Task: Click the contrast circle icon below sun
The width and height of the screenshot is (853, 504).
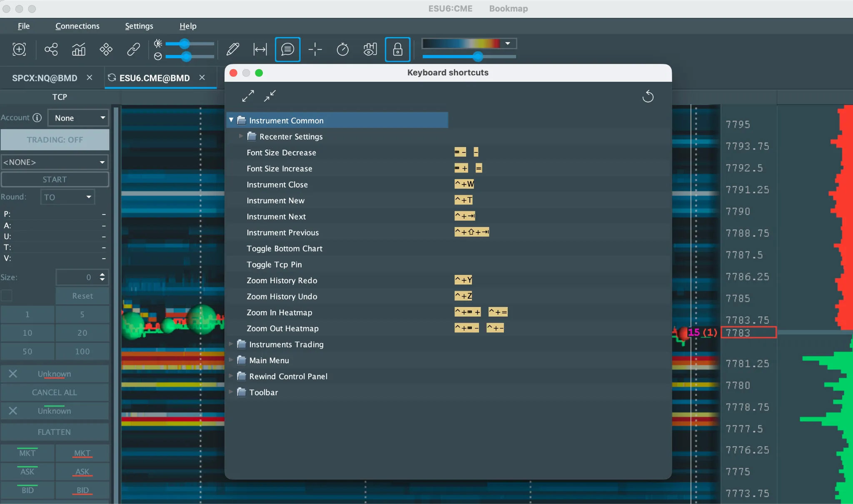Action: [x=158, y=56]
